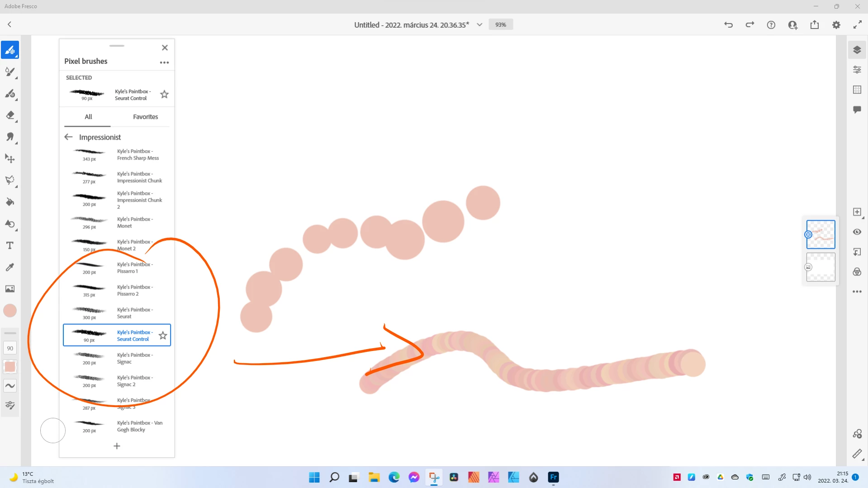Select the Kyle's Paintbox Seurat brush
868x488 pixels.
point(117,313)
